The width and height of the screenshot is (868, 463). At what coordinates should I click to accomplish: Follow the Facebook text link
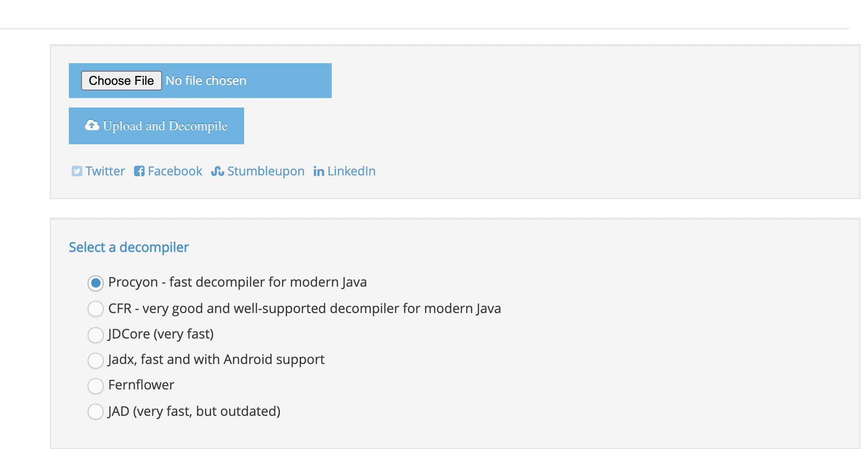(x=174, y=171)
